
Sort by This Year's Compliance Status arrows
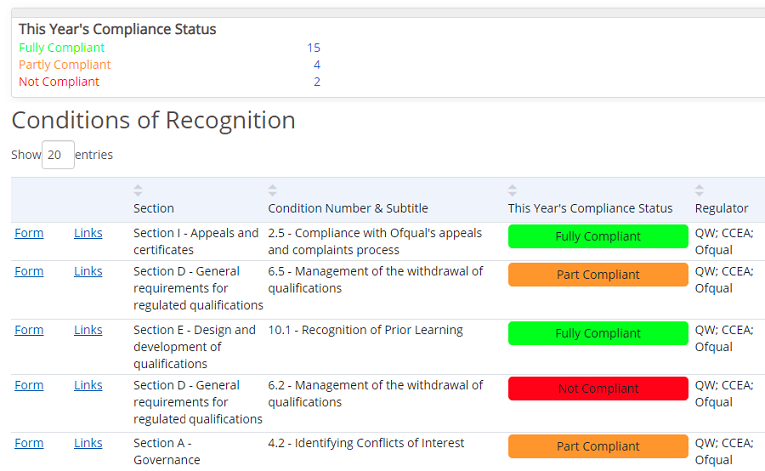tap(512, 190)
